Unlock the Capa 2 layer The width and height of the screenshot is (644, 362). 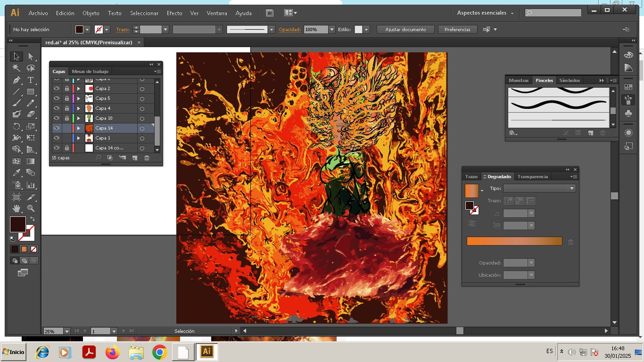point(67,89)
